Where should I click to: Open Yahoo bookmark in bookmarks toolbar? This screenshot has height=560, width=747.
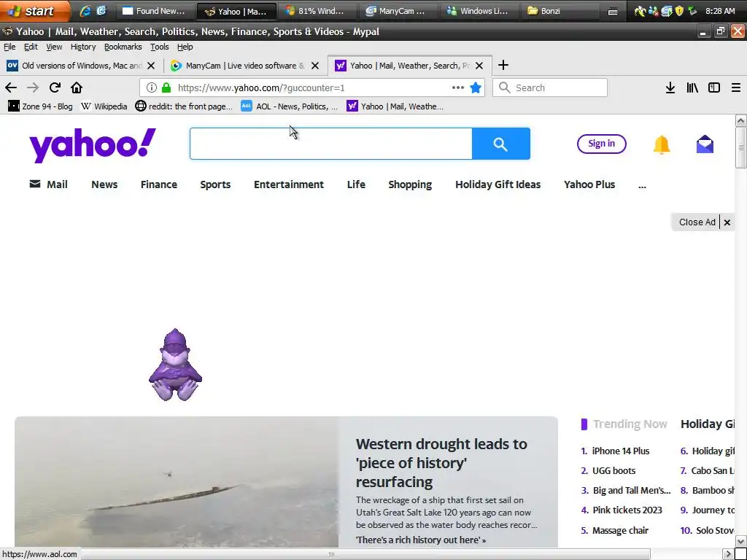coord(395,106)
